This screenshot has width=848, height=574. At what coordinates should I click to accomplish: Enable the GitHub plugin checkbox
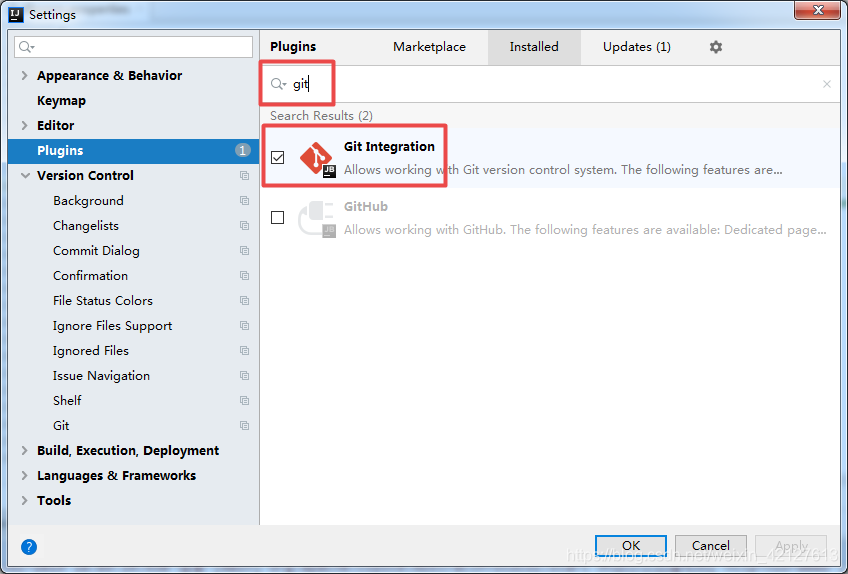(277, 217)
